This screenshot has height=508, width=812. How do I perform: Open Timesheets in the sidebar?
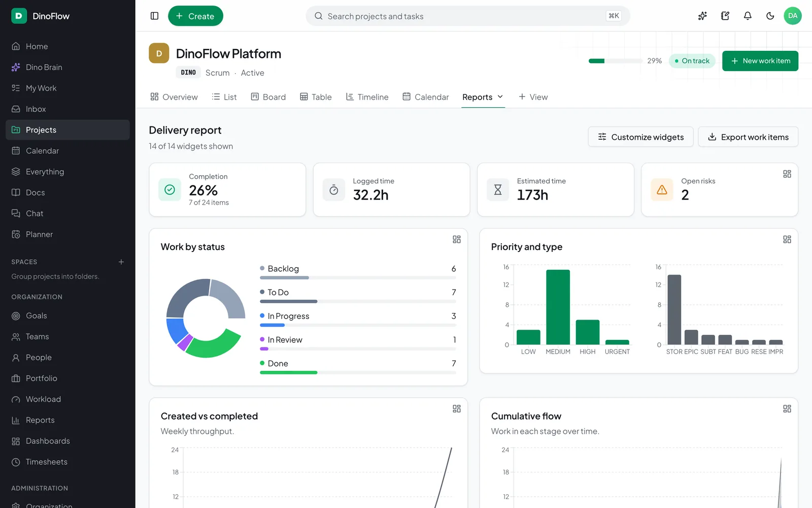coord(67,462)
